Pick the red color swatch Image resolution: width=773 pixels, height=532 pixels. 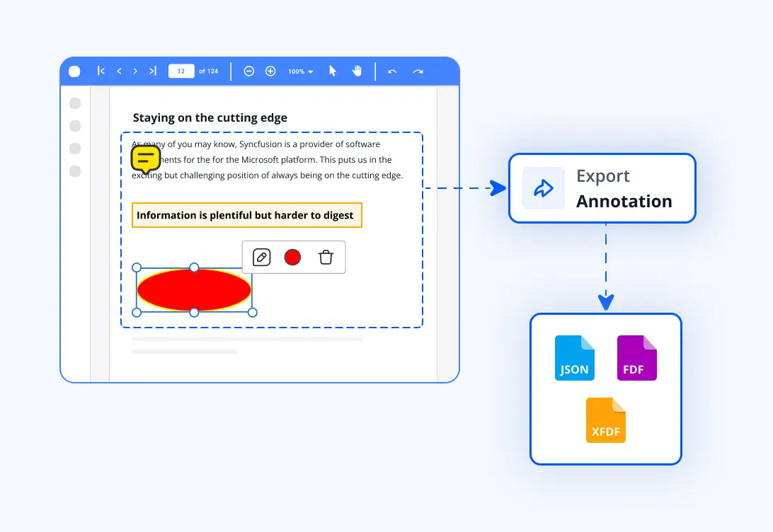point(292,257)
